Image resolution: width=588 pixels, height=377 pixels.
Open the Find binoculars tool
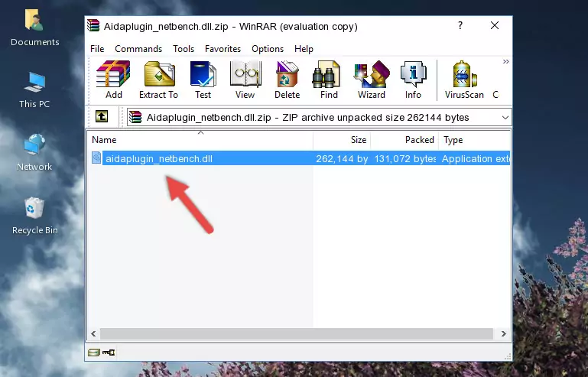tap(329, 80)
